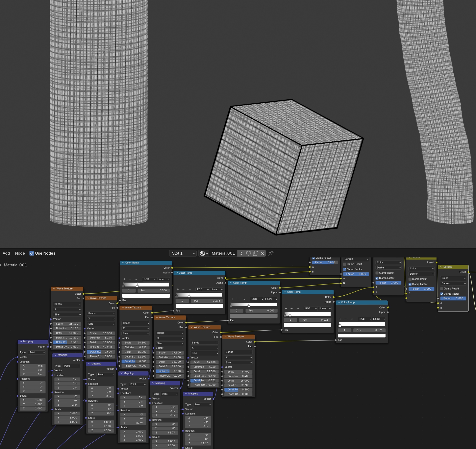Click the duplicate material icon
The image size is (476, 449).
point(255,253)
